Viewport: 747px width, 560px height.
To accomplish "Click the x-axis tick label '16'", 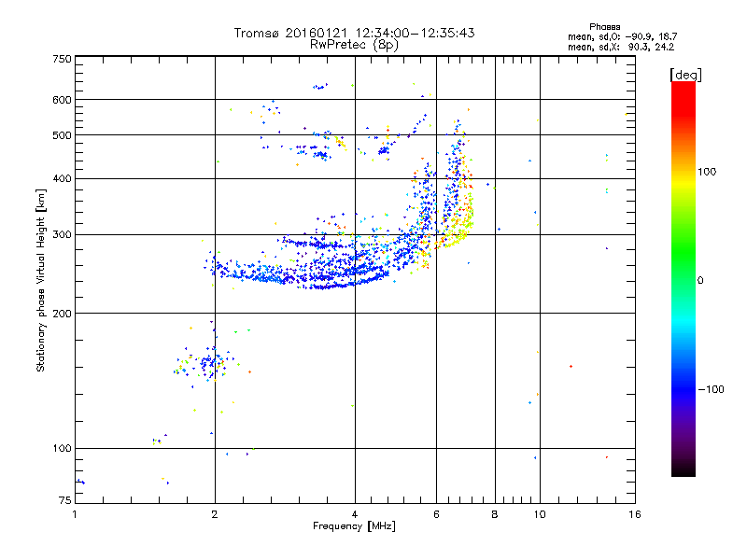I will pos(635,514).
